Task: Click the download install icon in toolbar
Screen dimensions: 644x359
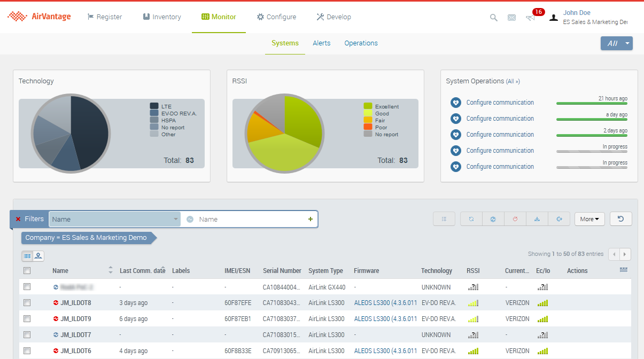Action: 537,219
